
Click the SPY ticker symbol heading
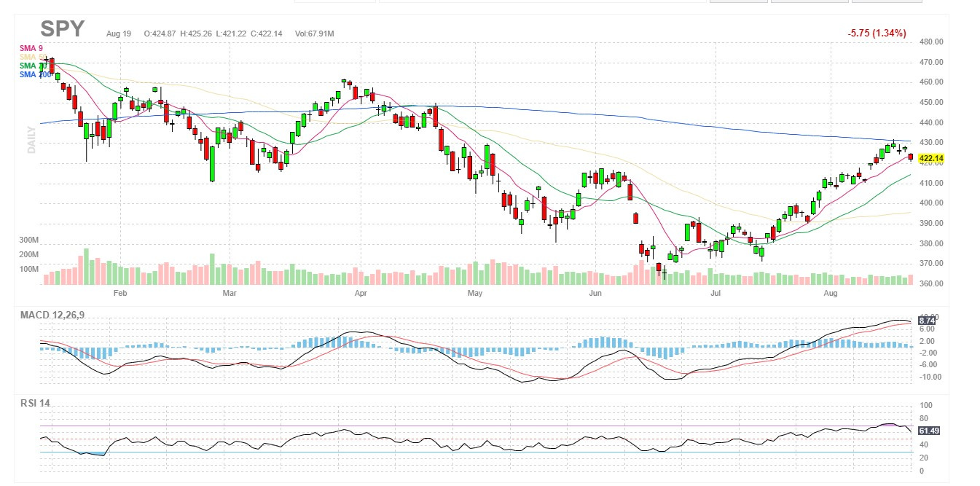pyautogui.click(x=63, y=29)
